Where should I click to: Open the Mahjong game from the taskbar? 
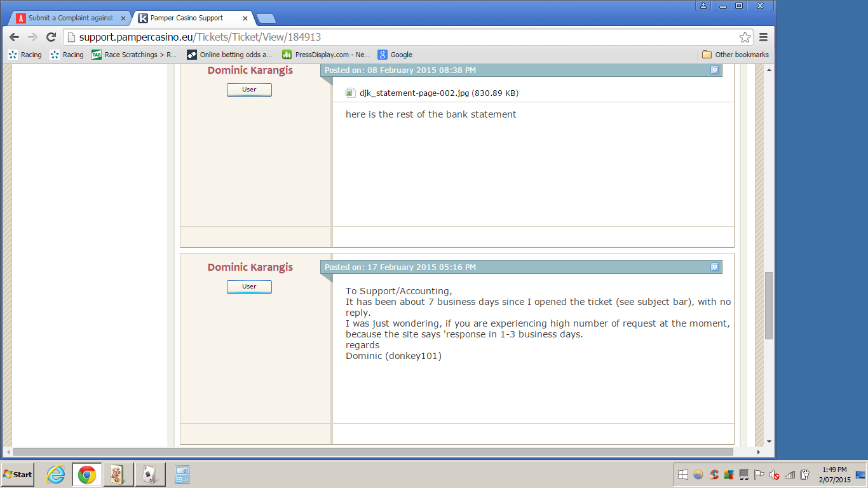point(118,475)
